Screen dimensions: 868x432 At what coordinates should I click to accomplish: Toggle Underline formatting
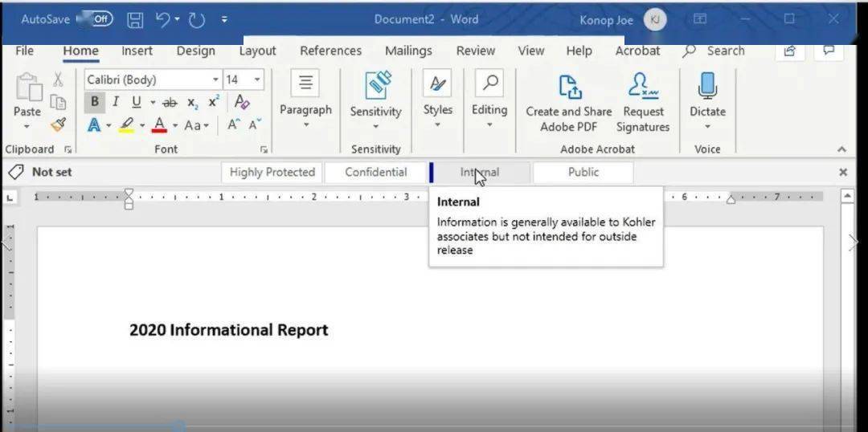[136, 102]
